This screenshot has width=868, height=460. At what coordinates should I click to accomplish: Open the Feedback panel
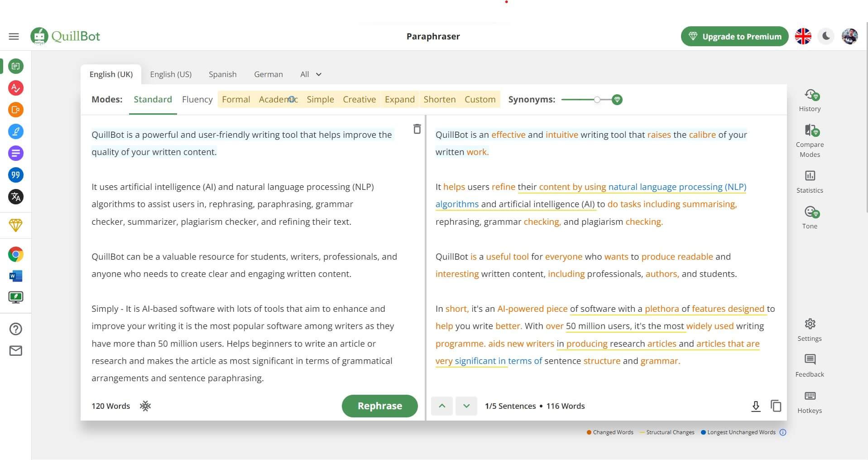pyautogui.click(x=810, y=366)
